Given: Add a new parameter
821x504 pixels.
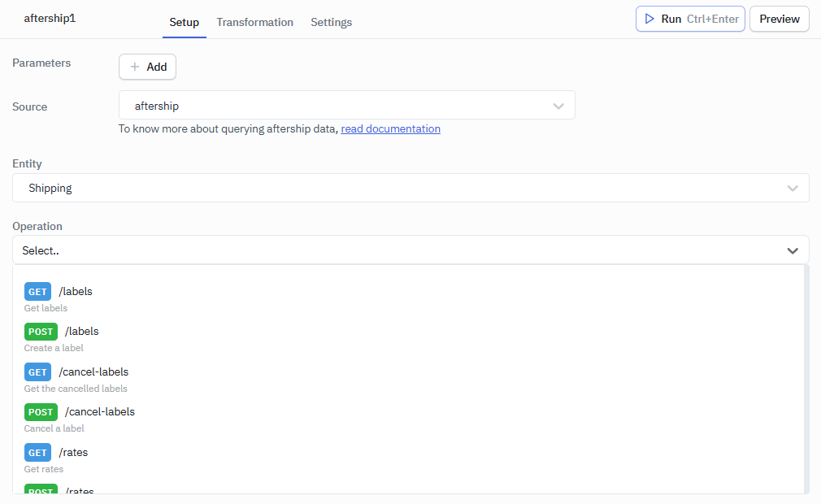Looking at the screenshot, I should [147, 67].
